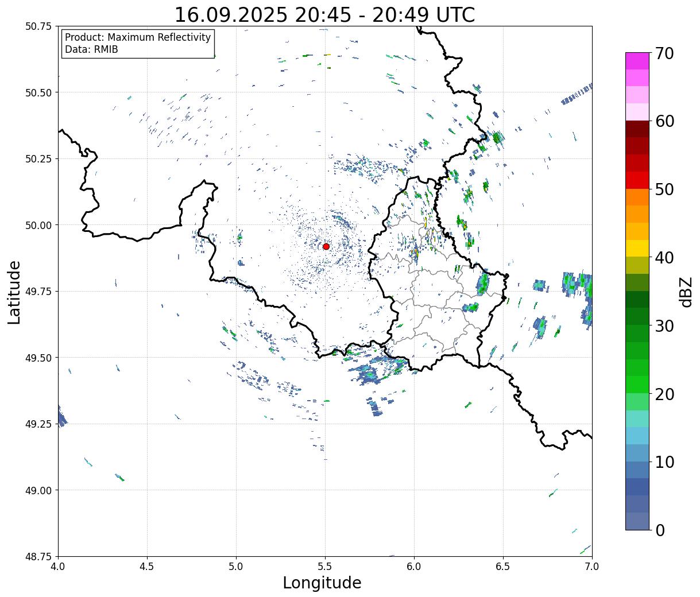Click the red radar location marker
The width and height of the screenshot is (700, 597).
(x=326, y=246)
